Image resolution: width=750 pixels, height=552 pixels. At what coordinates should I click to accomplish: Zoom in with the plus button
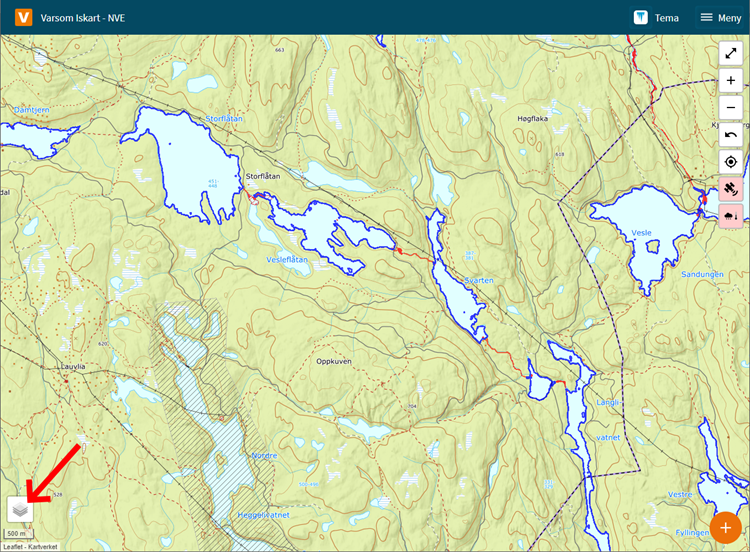(731, 80)
